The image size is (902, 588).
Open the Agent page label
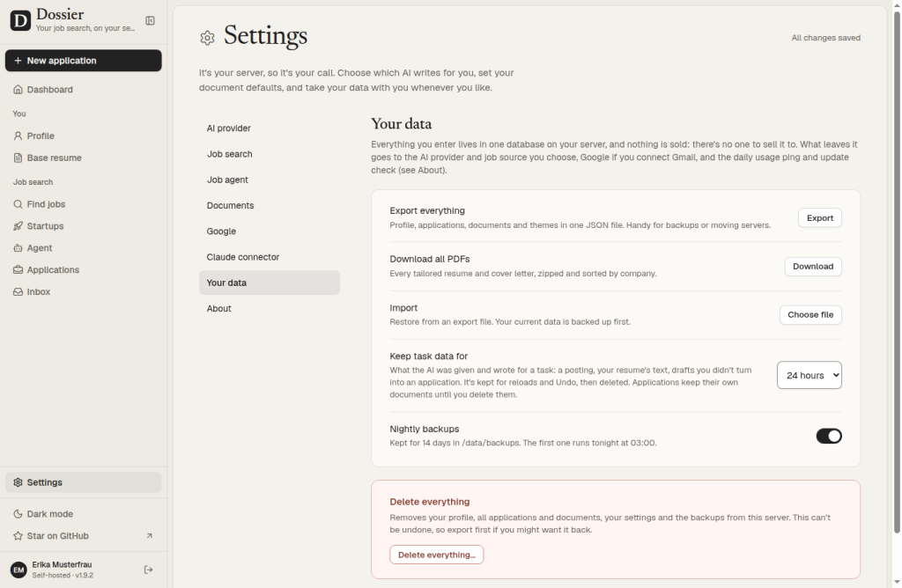(40, 248)
